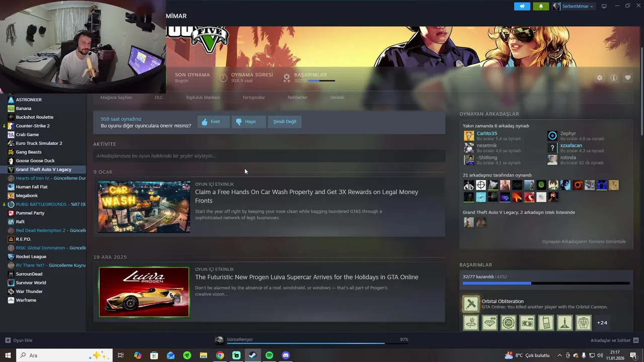Viewport: 644px width, 362px height.
Task: Select ASTRONEER in the library list
Action: (x=29, y=100)
